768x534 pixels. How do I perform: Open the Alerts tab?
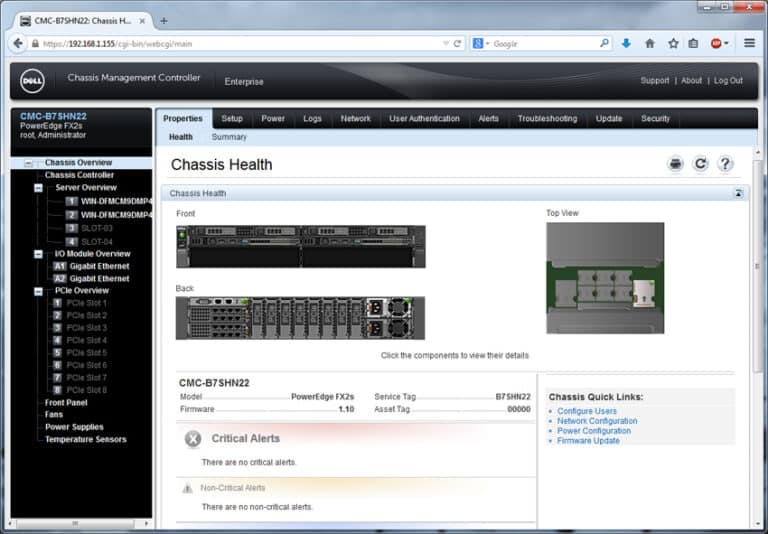point(488,119)
